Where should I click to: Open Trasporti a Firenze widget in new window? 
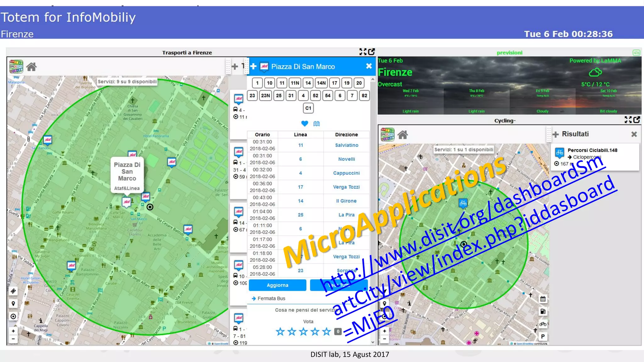371,52
